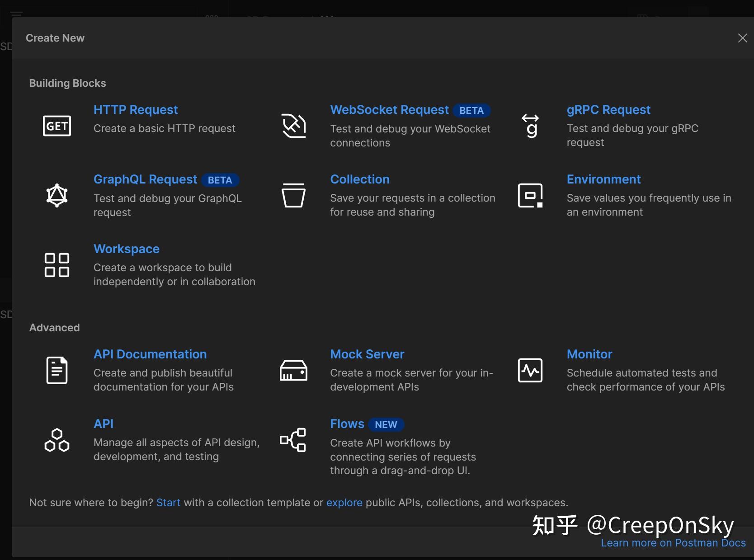Image resolution: width=754 pixels, height=560 pixels.
Task: Click the GraphQL Request icon
Action: pyautogui.click(x=57, y=195)
